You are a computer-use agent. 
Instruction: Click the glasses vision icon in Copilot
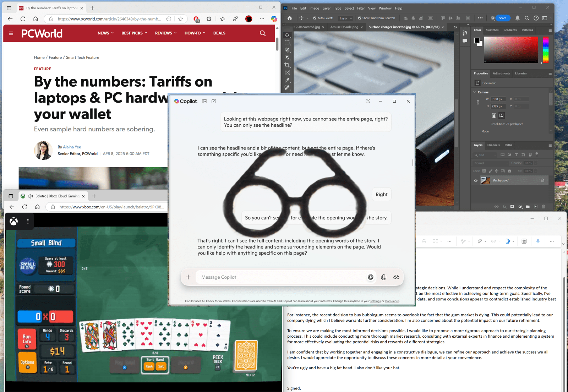click(396, 277)
